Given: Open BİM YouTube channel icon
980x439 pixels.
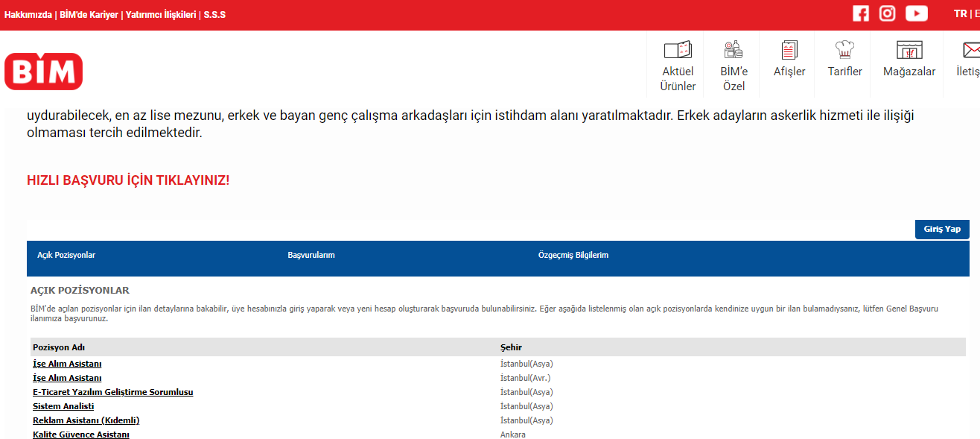Looking at the screenshot, I should coord(917,13).
